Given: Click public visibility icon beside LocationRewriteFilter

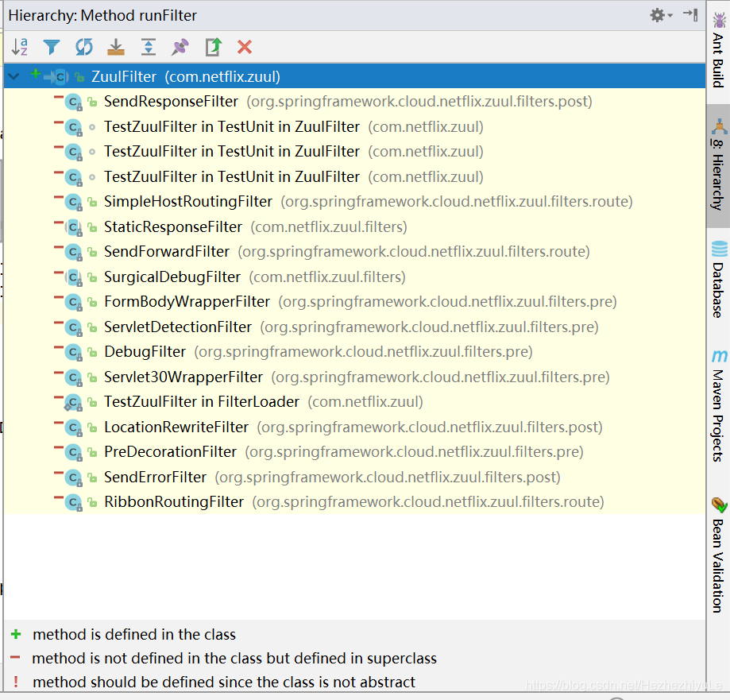Looking at the screenshot, I should [x=93, y=427].
